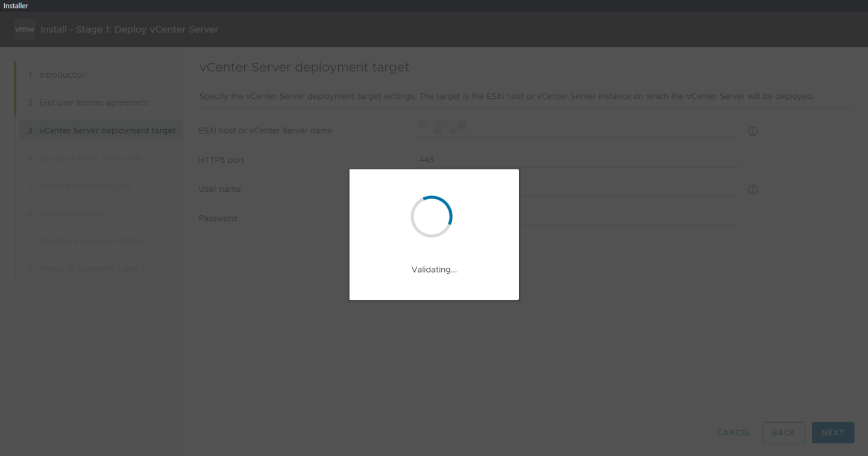Viewport: 868px width, 456px height.
Task: Select step 4 Set up vCenter Server VM
Action: point(90,159)
